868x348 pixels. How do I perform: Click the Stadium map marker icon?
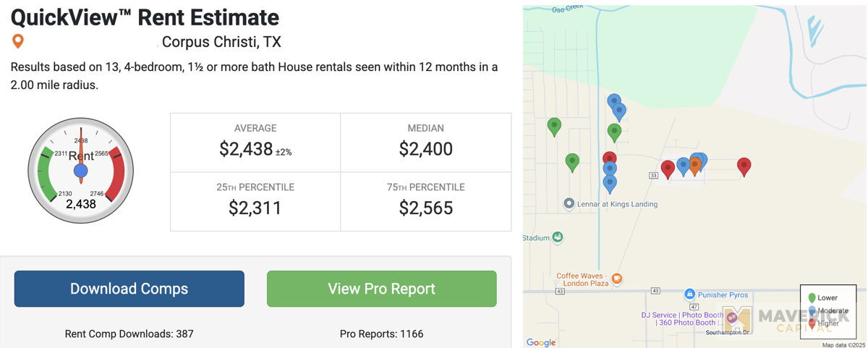pos(558,237)
